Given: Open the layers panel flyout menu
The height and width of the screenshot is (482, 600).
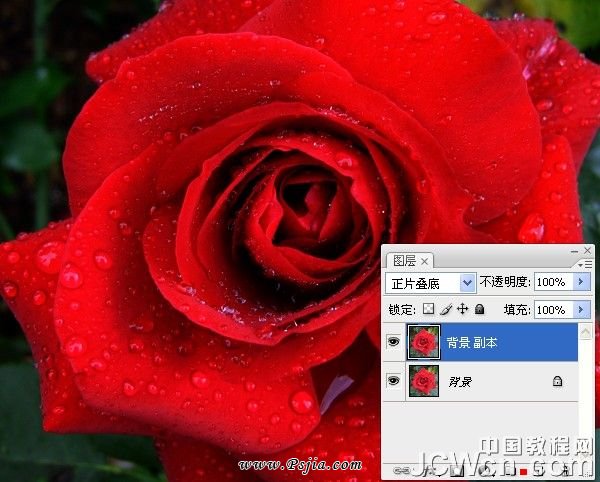Looking at the screenshot, I should coord(585,264).
